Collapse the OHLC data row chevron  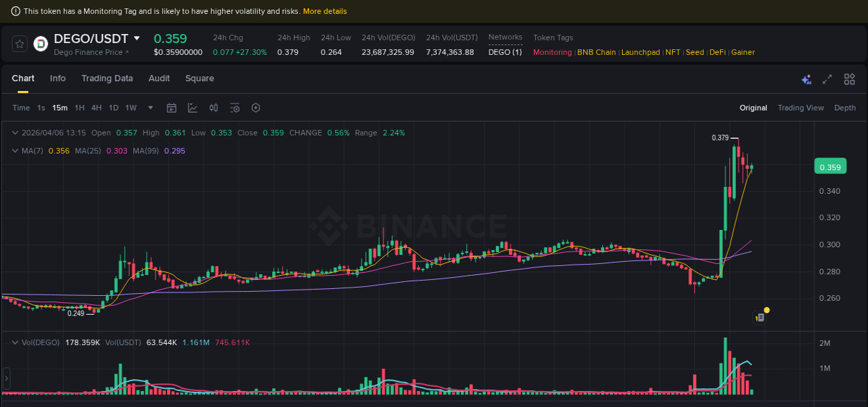[15, 133]
